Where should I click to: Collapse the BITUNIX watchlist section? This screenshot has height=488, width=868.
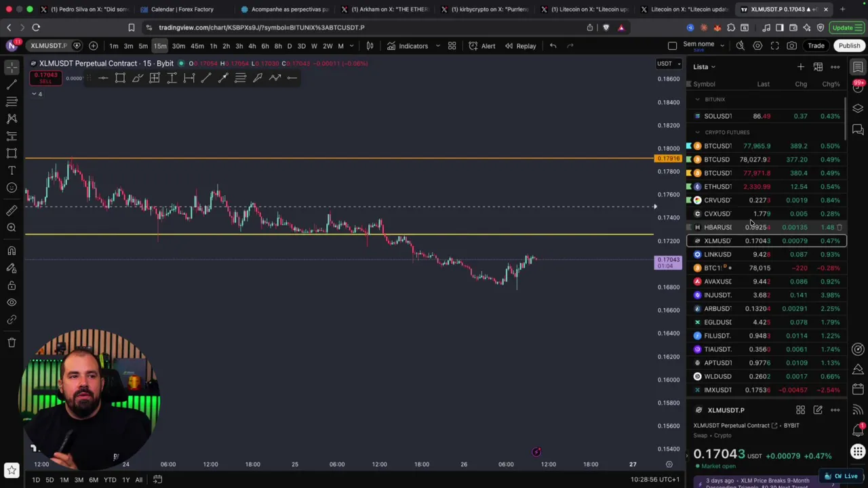click(697, 100)
